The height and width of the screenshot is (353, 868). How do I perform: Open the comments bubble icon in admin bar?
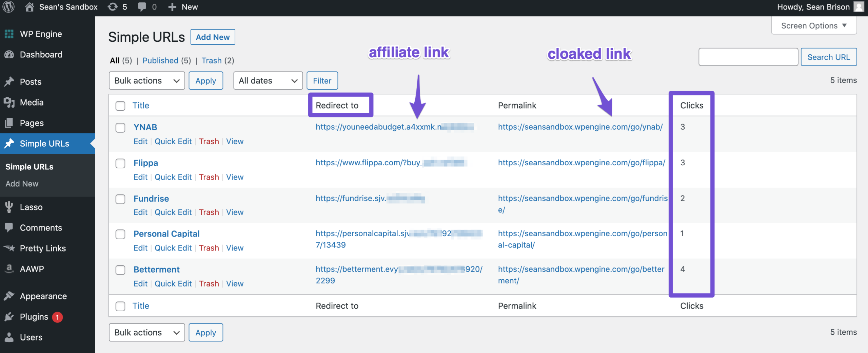tap(142, 7)
